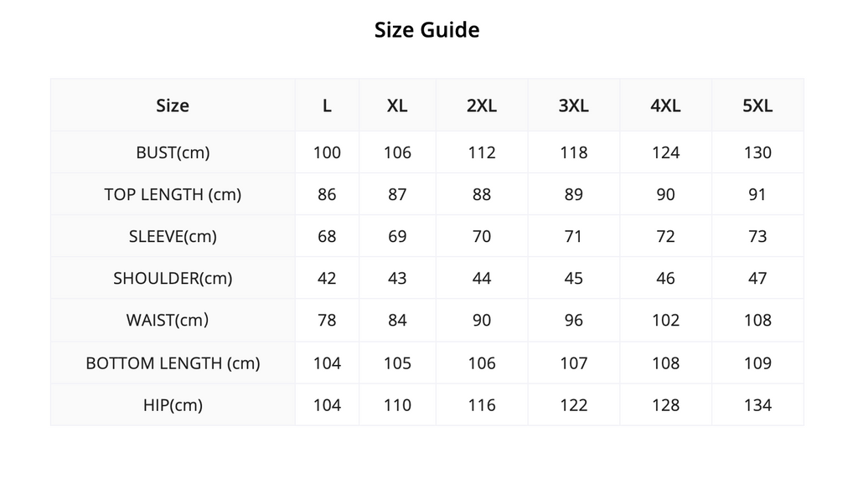Select the sleeve value 70 for 2XL
The width and height of the screenshot is (858, 504).
click(x=482, y=237)
